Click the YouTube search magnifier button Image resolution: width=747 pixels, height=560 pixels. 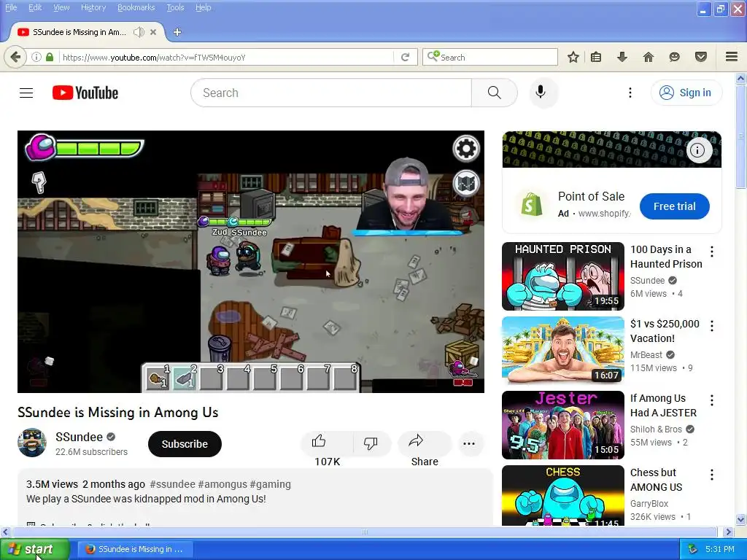pos(494,93)
